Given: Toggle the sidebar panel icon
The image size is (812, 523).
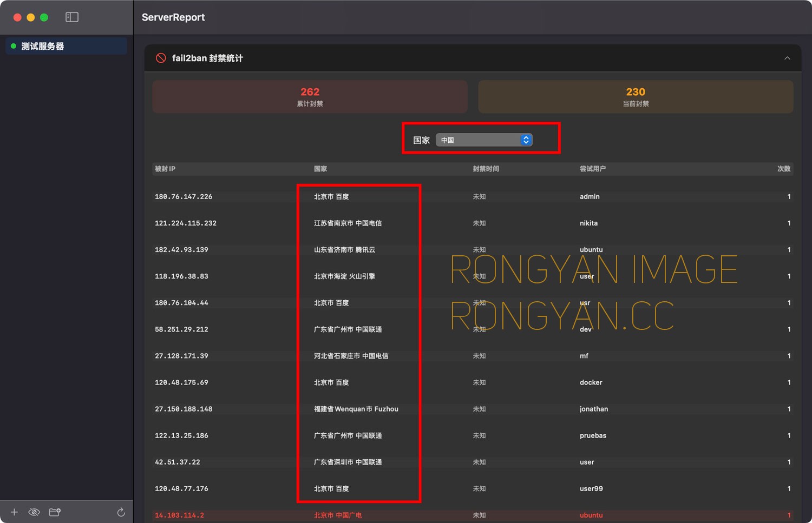Looking at the screenshot, I should tap(72, 17).
